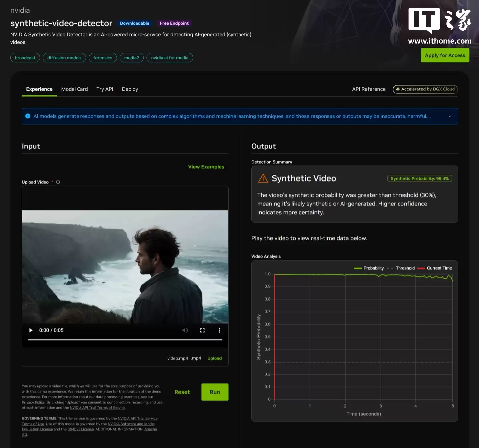Viewport: 479px width, 448px height.
Task: Click the Run button
Action: [215, 392]
